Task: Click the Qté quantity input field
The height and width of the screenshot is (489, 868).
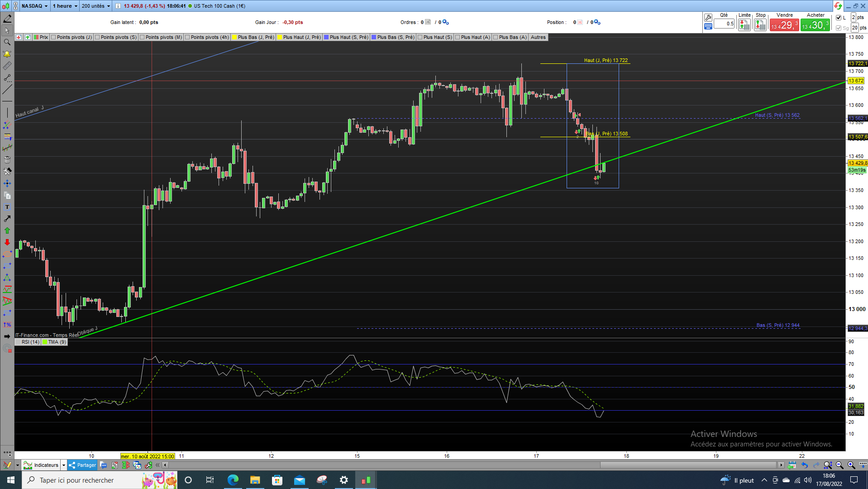Action: click(x=724, y=24)
